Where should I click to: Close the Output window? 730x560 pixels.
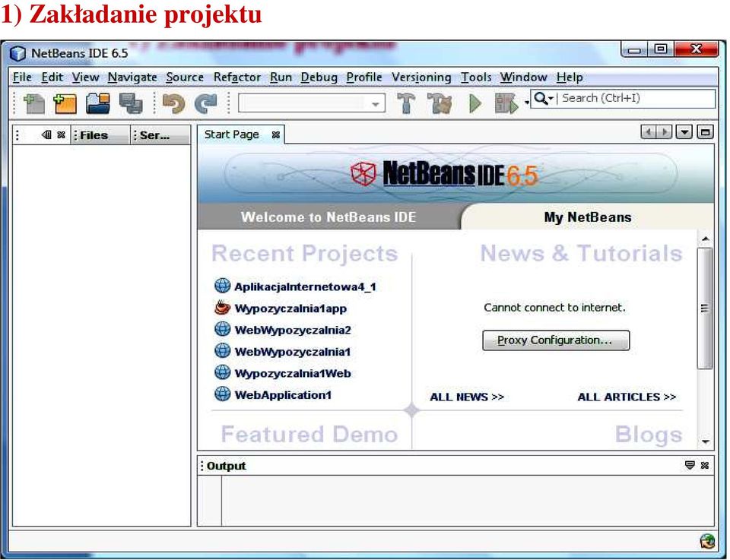[x=704, y=465]
